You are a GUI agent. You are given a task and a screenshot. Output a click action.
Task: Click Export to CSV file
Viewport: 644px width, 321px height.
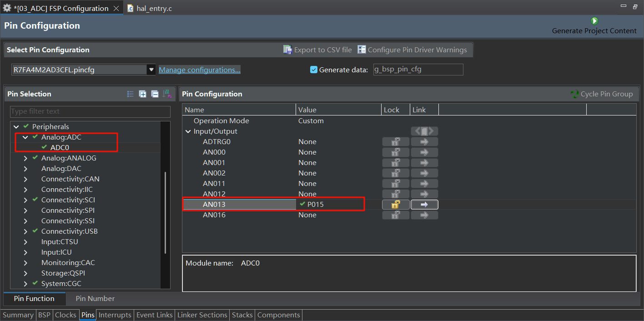click(317, 50)
